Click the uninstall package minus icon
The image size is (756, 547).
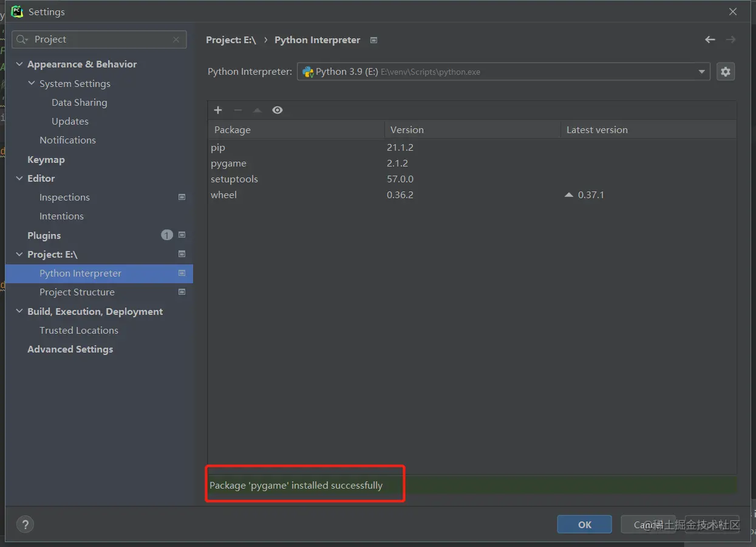click(x=238, y=110)
